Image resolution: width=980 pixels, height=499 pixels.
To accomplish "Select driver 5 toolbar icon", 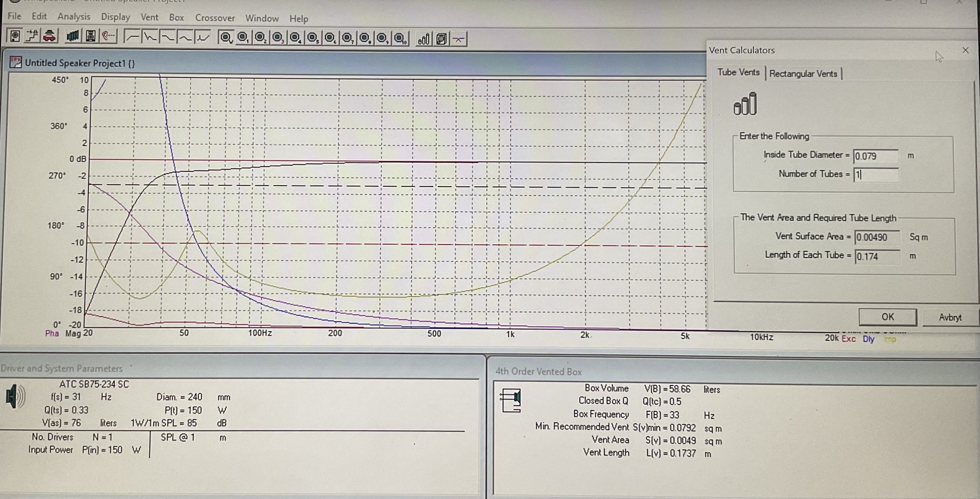I will pyautogui.click(x=313, y=38).
